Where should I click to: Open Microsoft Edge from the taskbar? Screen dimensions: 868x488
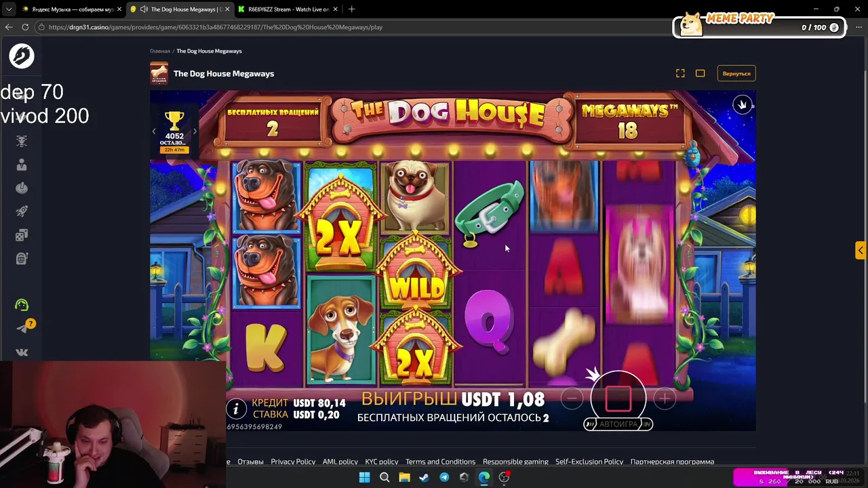pyautogui.click(x=484, y=477)
